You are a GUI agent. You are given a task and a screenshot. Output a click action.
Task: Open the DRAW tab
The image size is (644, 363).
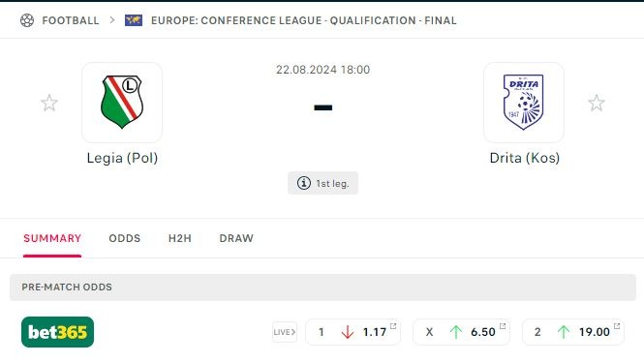[x=236, y=238]
